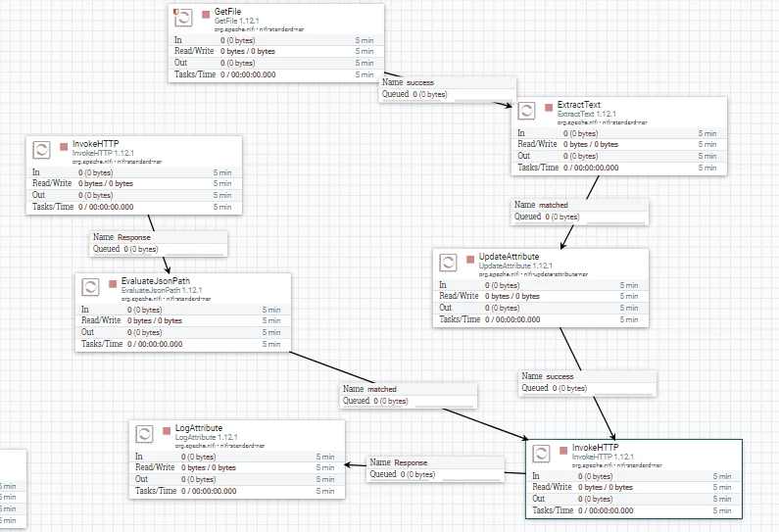Click the restricted shield badge on GetFile's icon
779x532 pixels.
pos(175,12)
